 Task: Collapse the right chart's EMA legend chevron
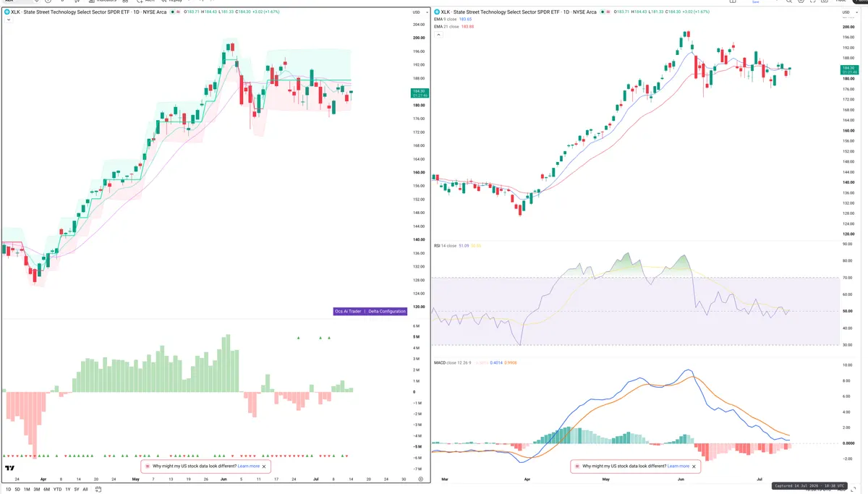pos(438,33)
